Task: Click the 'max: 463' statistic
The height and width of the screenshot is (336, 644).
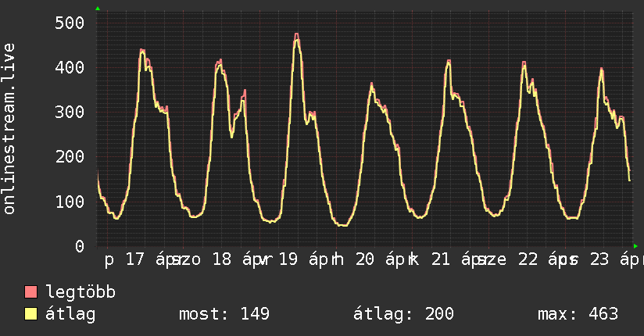Action: click(578, 314)
